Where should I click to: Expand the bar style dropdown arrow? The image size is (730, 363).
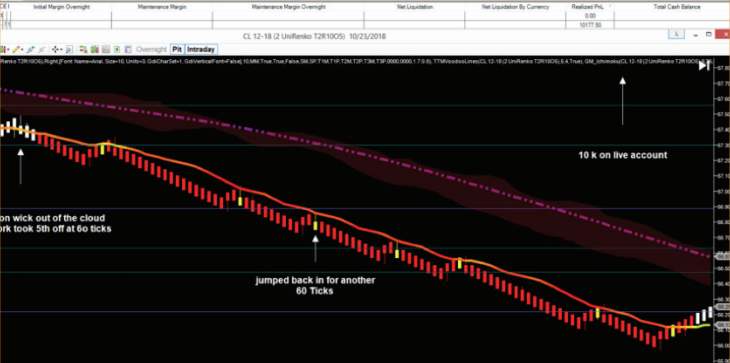coord(8,49)
